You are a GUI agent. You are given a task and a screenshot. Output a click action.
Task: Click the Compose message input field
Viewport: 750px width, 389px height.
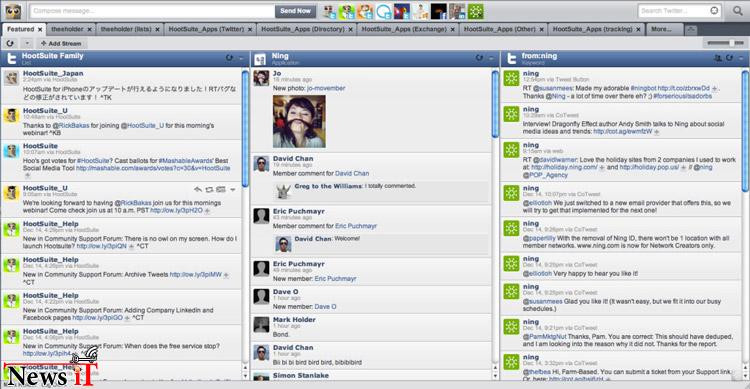coord(153,11)
